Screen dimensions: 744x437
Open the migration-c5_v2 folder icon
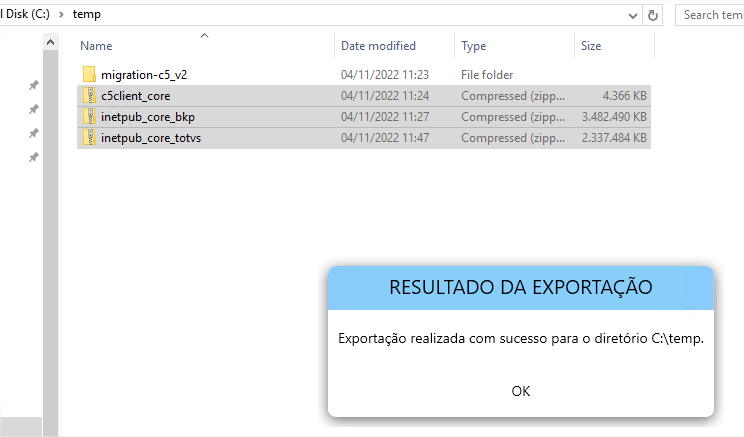pos(89,74)
